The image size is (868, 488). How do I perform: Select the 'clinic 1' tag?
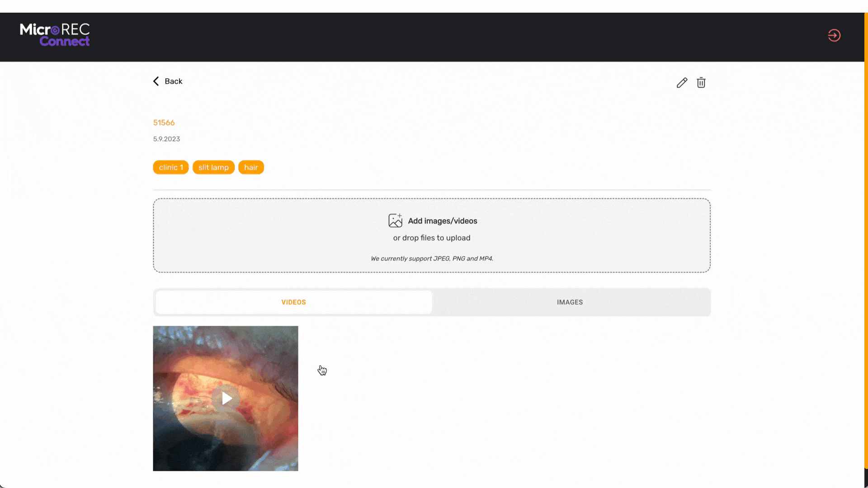(x=170, y=167)
